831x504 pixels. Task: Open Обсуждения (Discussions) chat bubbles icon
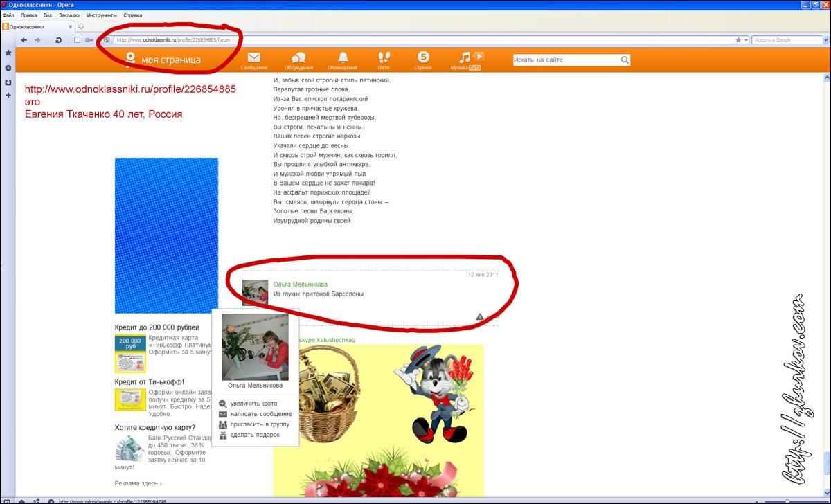coord(298,58)
